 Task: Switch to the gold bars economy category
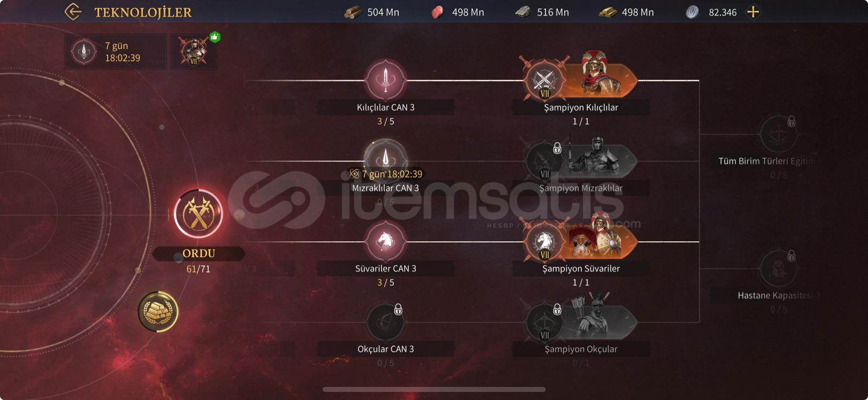point(158,312)
